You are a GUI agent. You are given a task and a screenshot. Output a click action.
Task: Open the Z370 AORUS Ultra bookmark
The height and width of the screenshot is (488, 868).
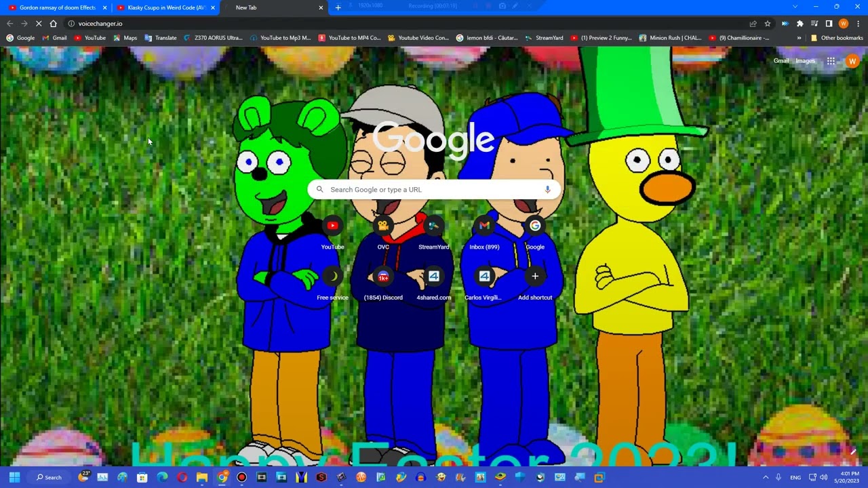coord(213,38)
